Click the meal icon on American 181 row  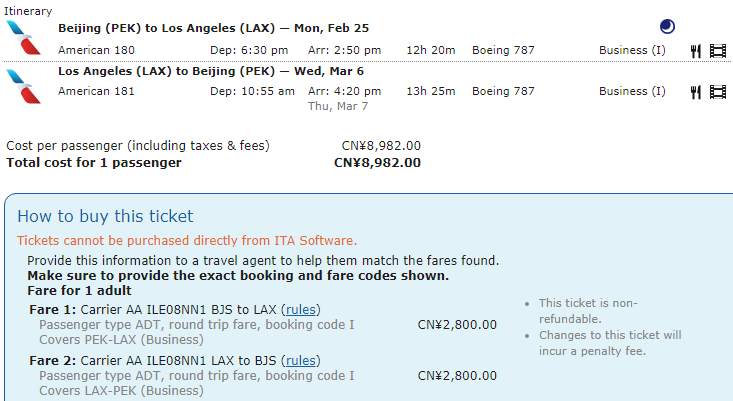pos(696,92)
